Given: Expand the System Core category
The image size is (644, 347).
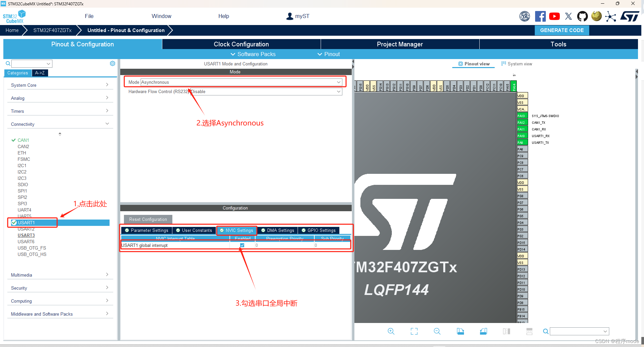Looking at the screenshot, I should [x=60, y=85].
